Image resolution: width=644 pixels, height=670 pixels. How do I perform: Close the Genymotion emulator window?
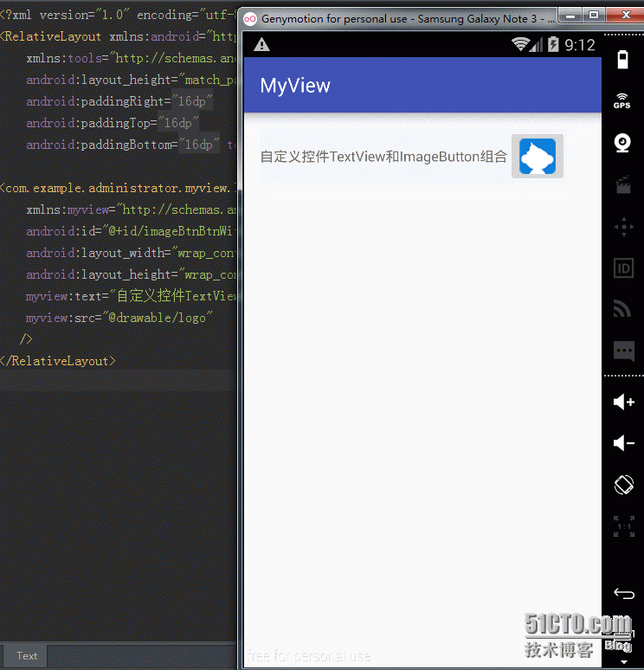[626, 15]
